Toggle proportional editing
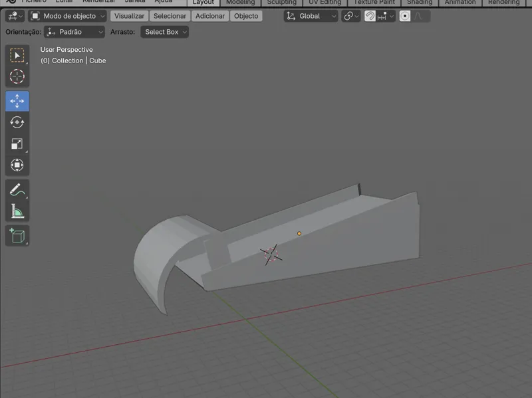Screen dimensions: 532x398 point(405,16)
